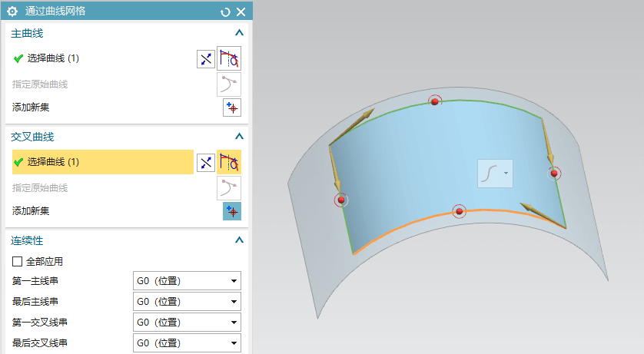644x354 pixels.
Task: Add new set icon under 交叉曲线
Action: pos(232,211)
